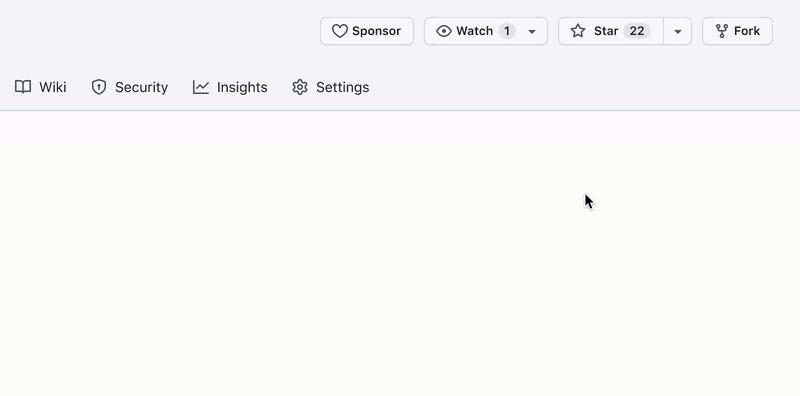800x396 pixels.
Task: Click the Sponsor button text
Action: click(377, 31)
